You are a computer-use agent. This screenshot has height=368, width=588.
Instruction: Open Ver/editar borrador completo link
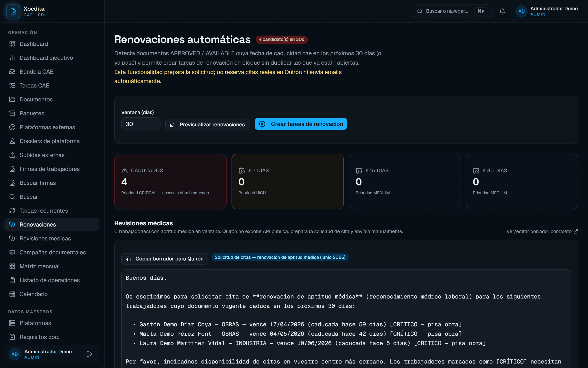[x=542, y=231]
